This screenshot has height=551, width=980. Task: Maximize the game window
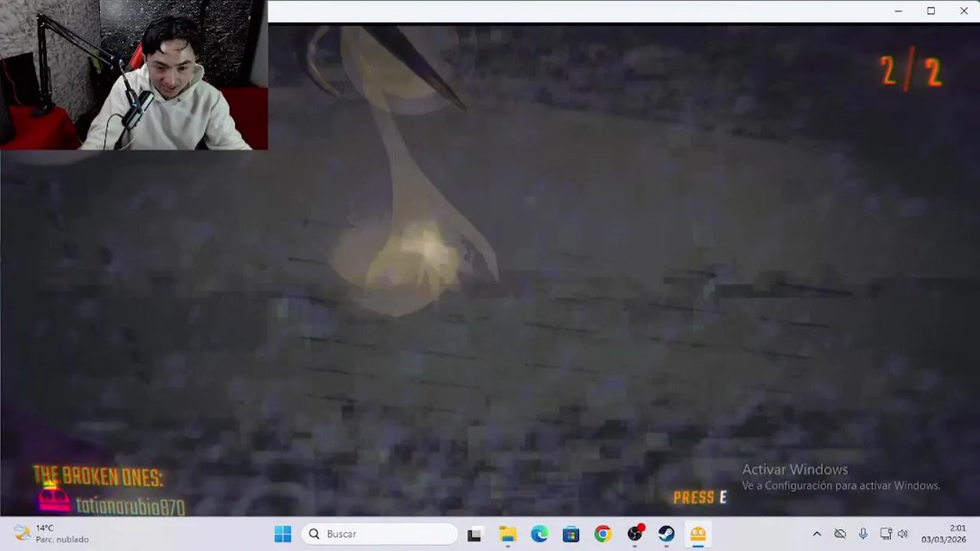pyautogui.click(x=931, y=11)
